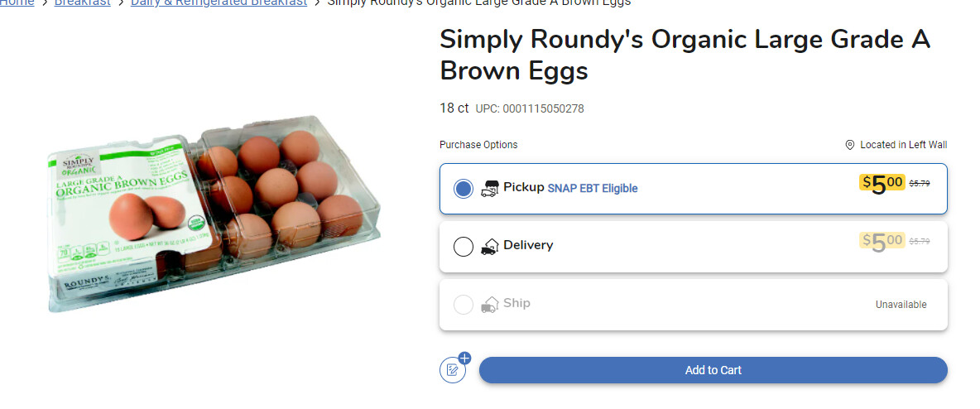The height and width of the screenshot is (409, 980).
Task: Click the Ship truck icon
Action: 489,305
